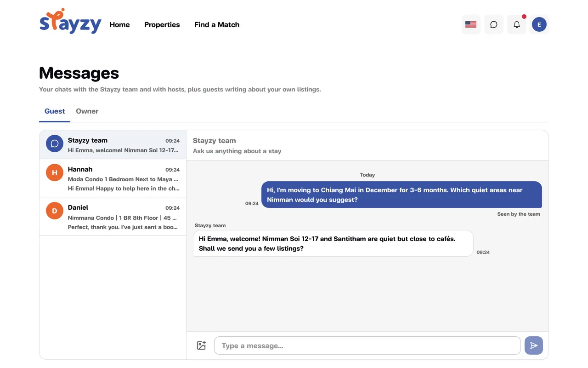The height and width of the screenshot is (368, 588).
Task: Click the send message arrow button
Action: coord(534,345)
